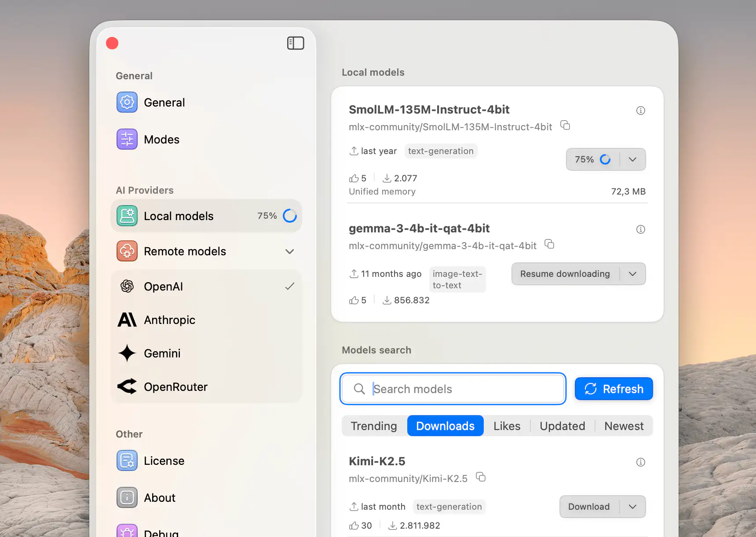Open the About info icon

pyautogui.click(x=127, y=497)
